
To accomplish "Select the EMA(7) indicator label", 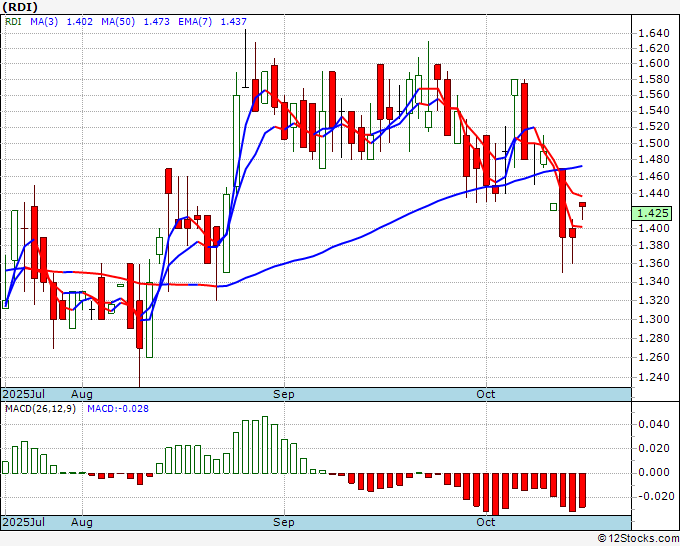I will click(195, 21).
